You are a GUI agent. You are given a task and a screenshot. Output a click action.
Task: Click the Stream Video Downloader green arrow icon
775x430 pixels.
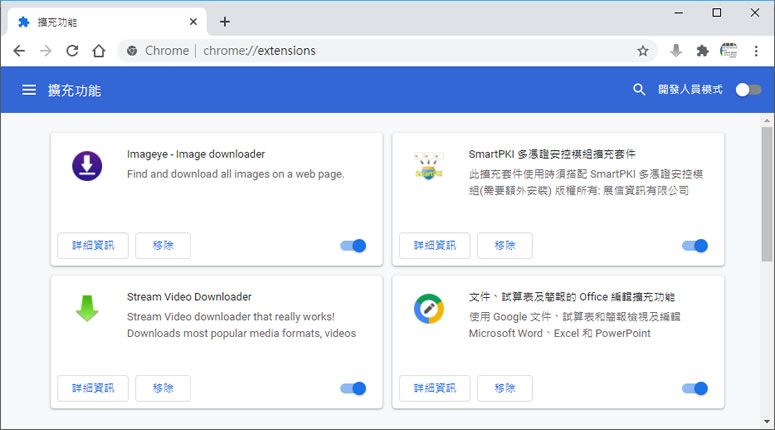coord(87,308)
